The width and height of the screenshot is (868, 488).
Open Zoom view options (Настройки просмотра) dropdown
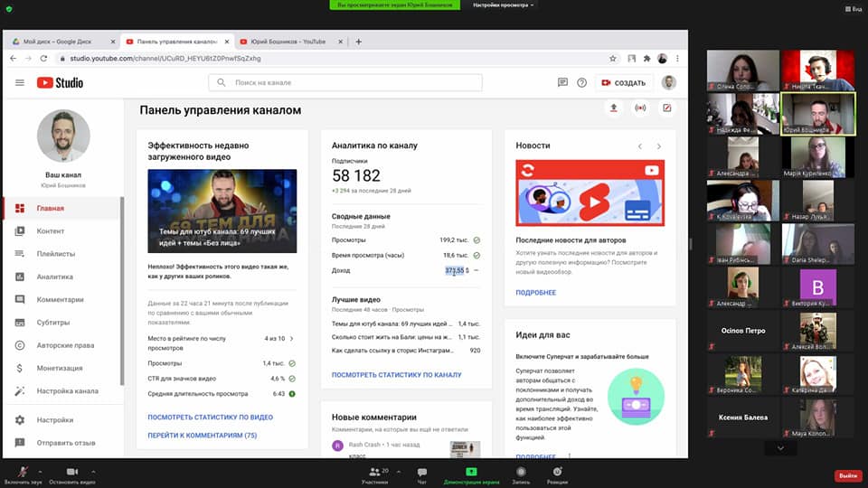(503, 5)
